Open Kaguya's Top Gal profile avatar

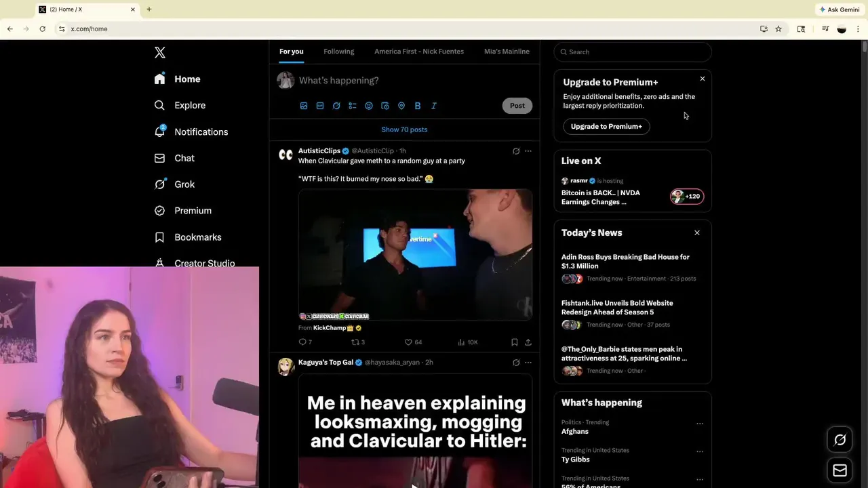[x=285, y=367]
